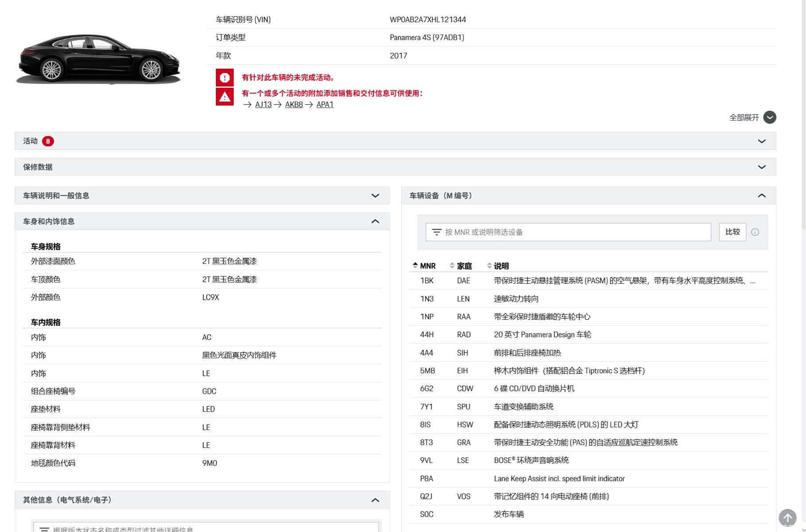Click the seat combination code GDC

[x=209, y=391]
